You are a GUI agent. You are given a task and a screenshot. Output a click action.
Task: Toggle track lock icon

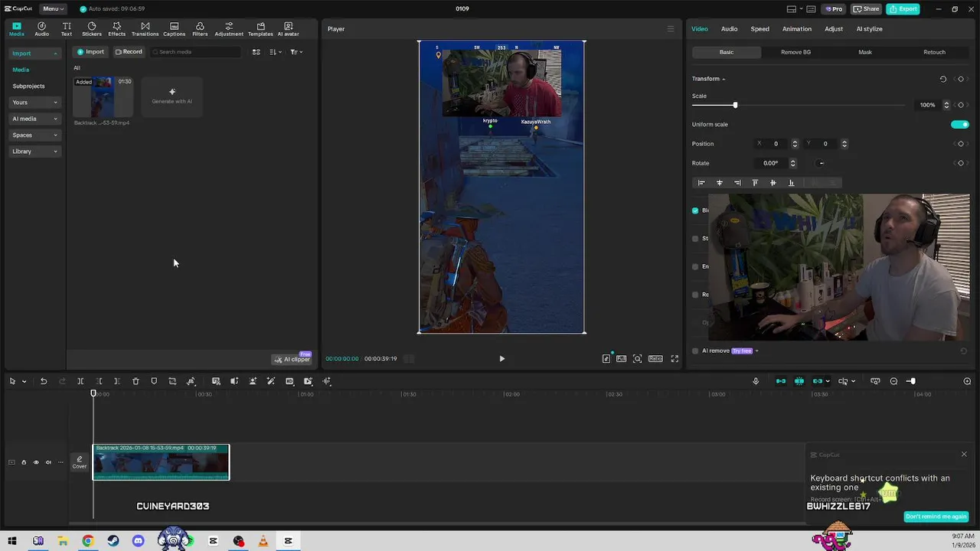pyautogui.click(x=23, y=462)
